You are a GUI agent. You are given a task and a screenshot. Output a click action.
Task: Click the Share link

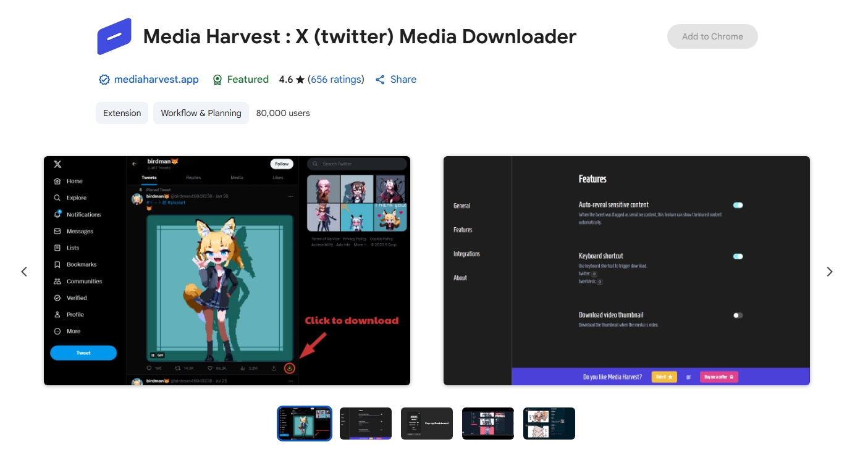tap(396, 79)
